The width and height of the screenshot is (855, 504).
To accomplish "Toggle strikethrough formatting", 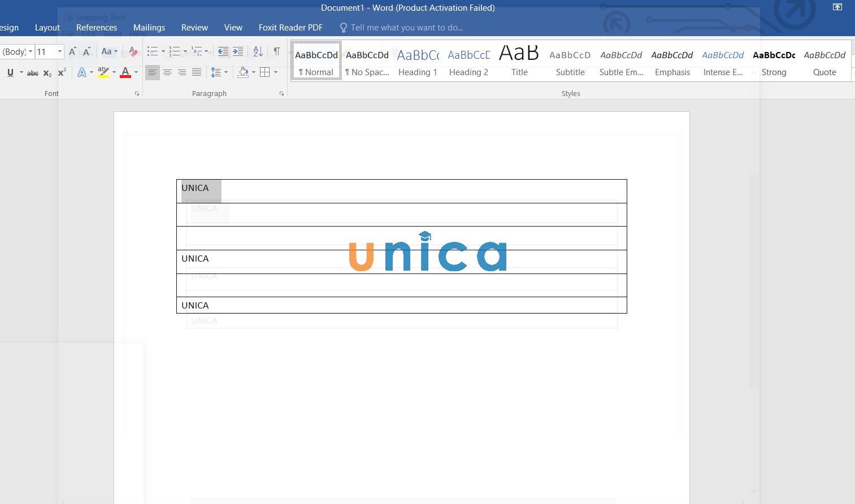I will pyautogui.click(x=33, y=72).
